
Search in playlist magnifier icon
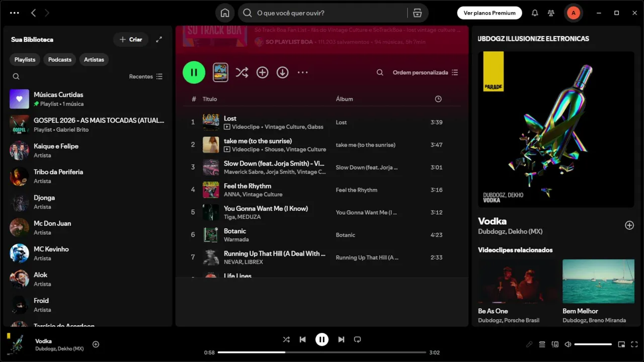[x=380, y=72]
